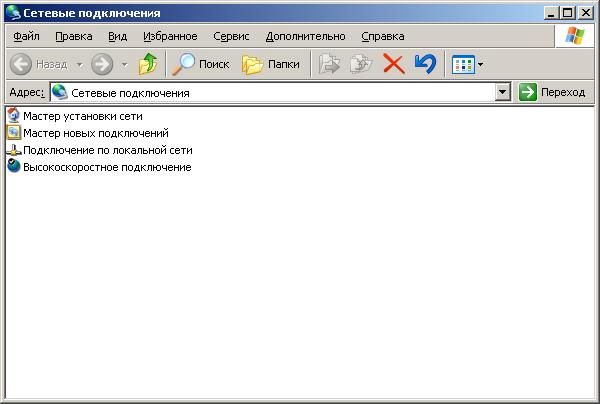Open the Сервис menu
The width and height of the screenshot is (600, 404).
coord(231,36)
